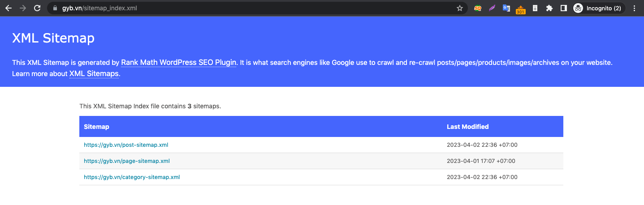Open the Google Translate extension
The image size is (644, 205).
[x=506, y=8]
